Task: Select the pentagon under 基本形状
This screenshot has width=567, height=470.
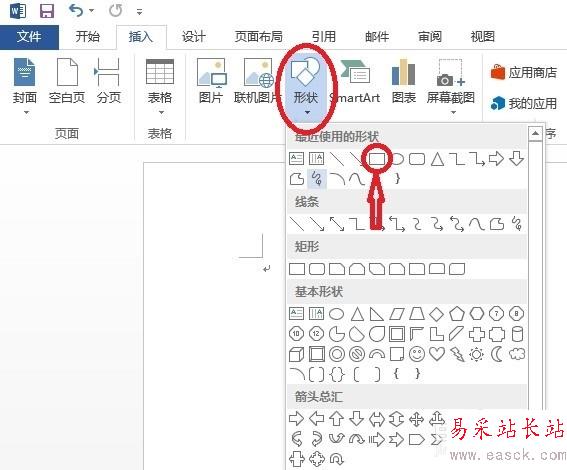Action: 457,314
